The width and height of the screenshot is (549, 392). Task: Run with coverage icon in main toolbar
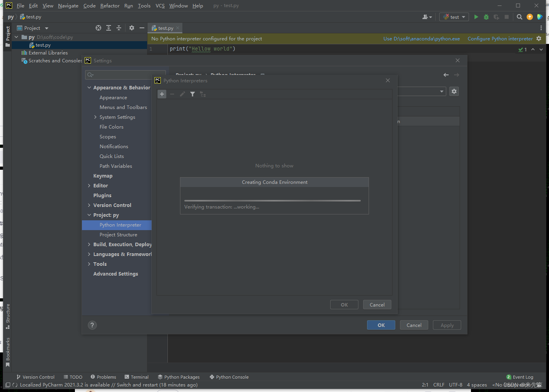496,17
